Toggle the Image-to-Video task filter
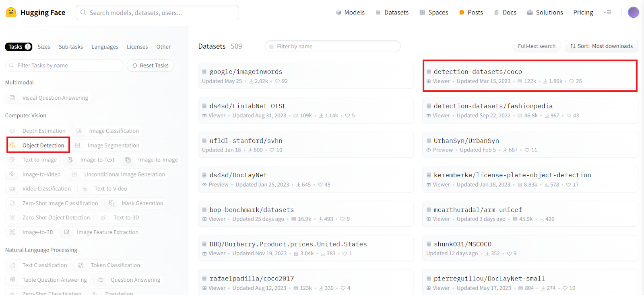The width and height of the screenshot is (644, 295). [x=35, y=174]
